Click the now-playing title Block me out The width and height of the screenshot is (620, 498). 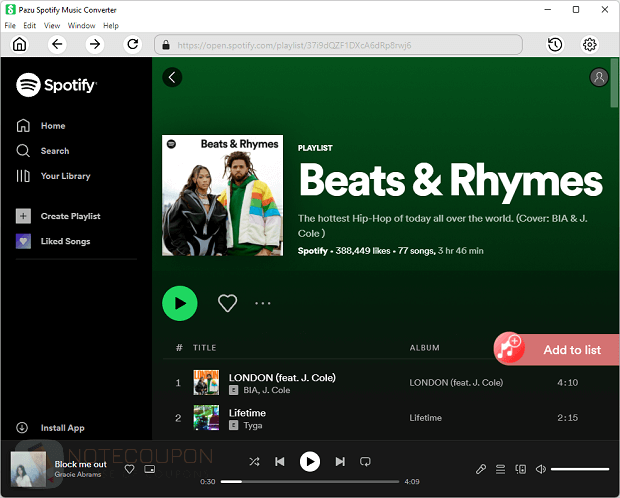click(x=81, y=464)
